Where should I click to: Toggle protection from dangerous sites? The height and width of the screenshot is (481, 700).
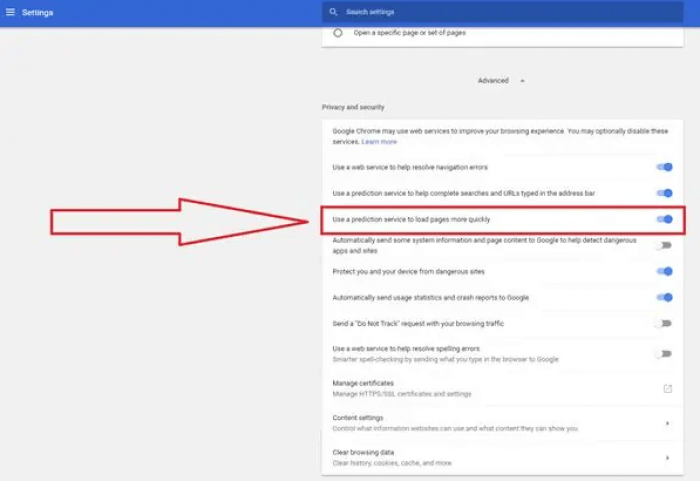[x=664, y=271]
